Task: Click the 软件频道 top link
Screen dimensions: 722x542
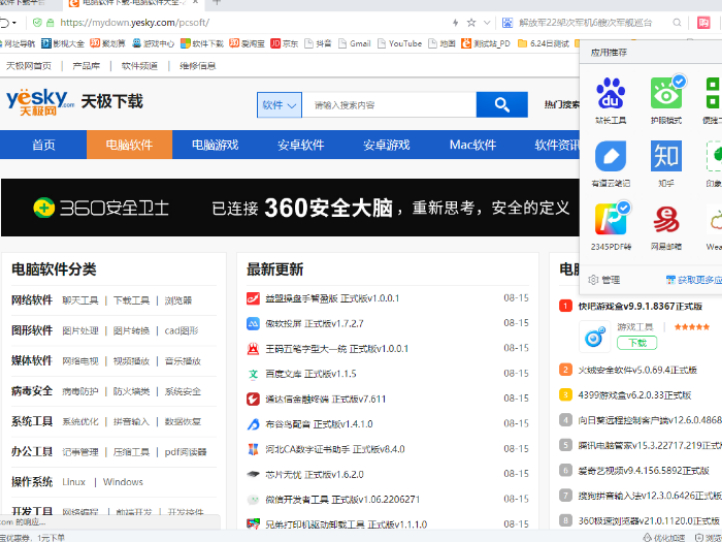Action: pos(140,66)
